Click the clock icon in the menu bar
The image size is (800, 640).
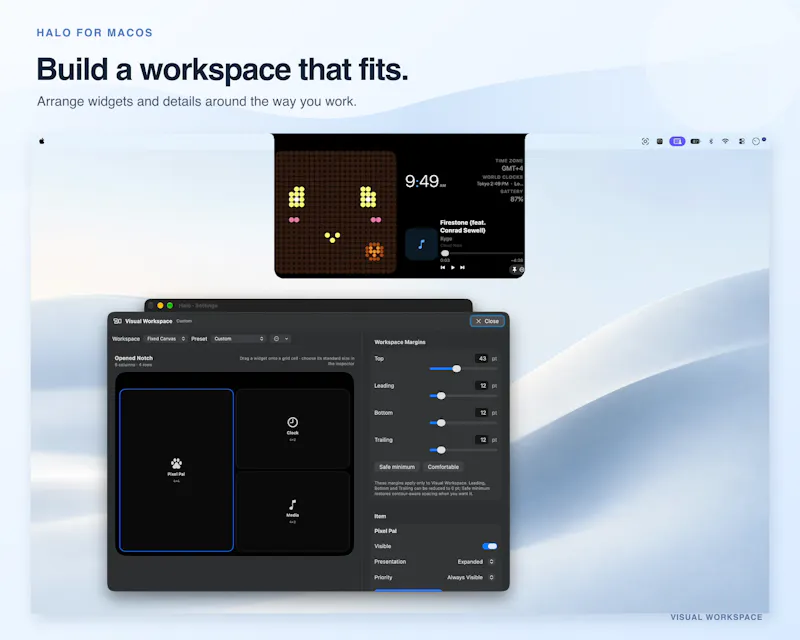[x=756, y=141]
